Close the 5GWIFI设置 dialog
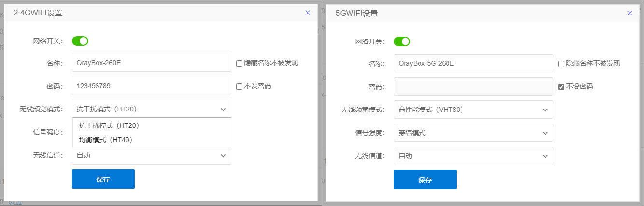Viewport: 644px width, 206px height. click(630, 14)
